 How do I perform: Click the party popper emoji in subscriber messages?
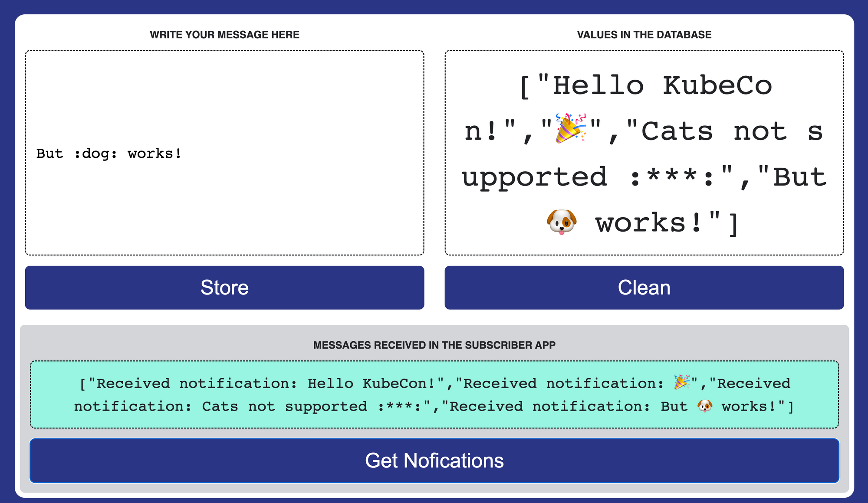682,382
